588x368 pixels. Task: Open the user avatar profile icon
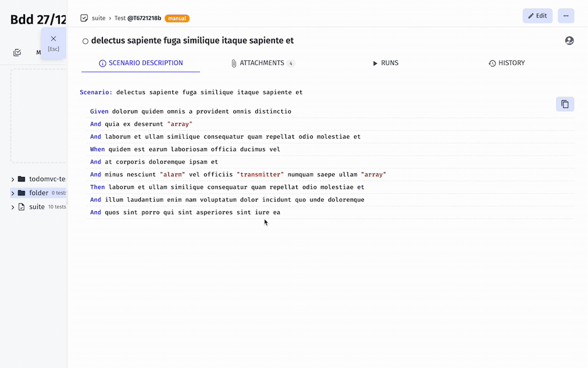(569, 40)
